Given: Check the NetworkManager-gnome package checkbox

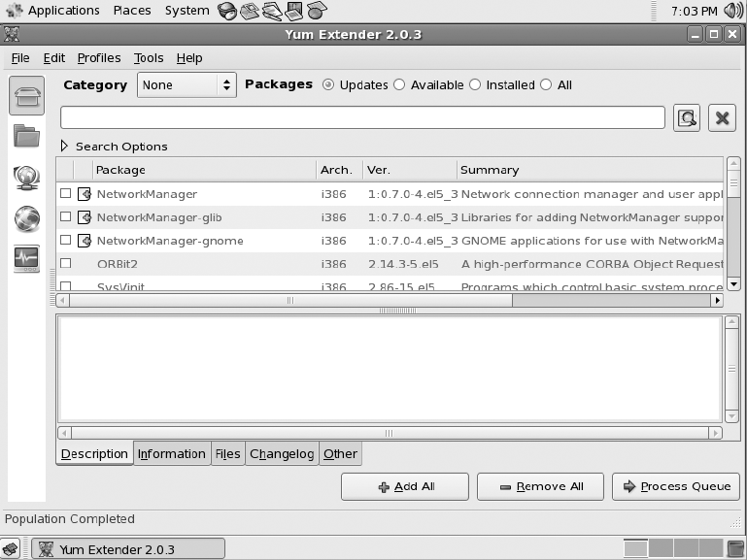Looking at the screenshot, I should click(66, 240).
